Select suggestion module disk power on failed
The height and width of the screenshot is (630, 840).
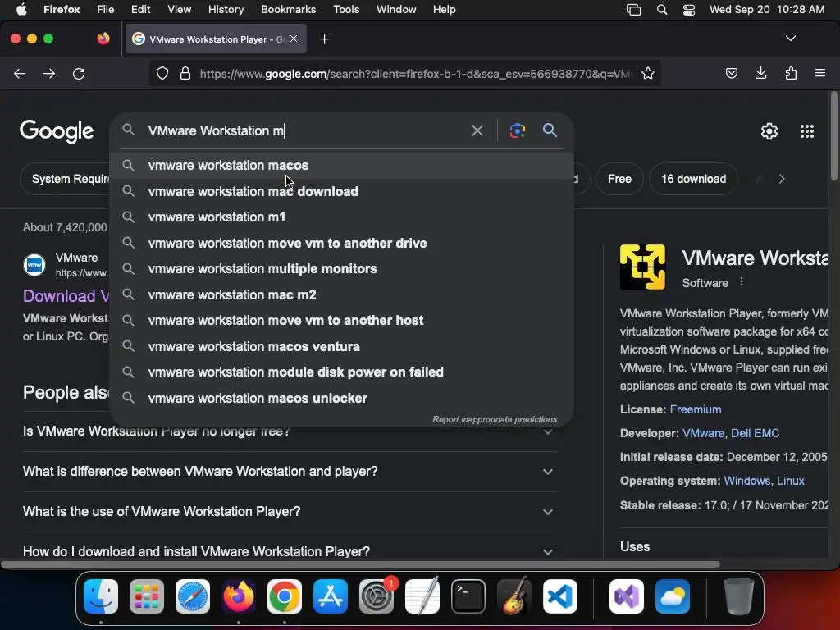[342, 372]
